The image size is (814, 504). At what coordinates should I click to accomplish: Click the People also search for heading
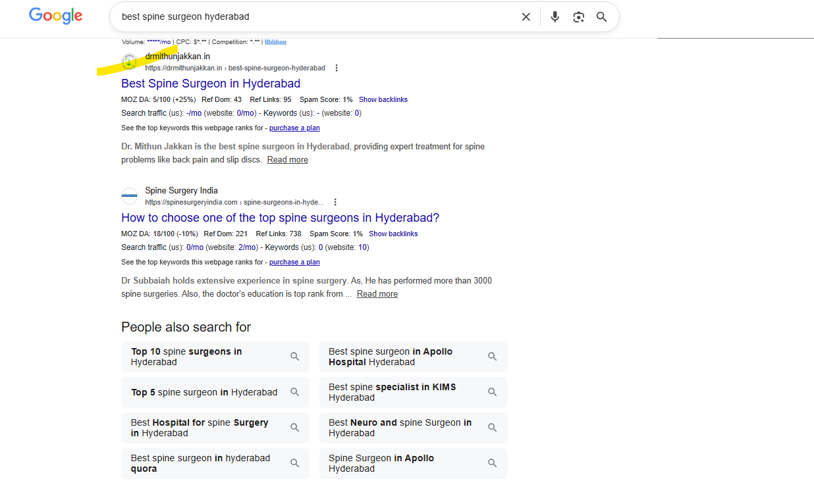[186, 327]
